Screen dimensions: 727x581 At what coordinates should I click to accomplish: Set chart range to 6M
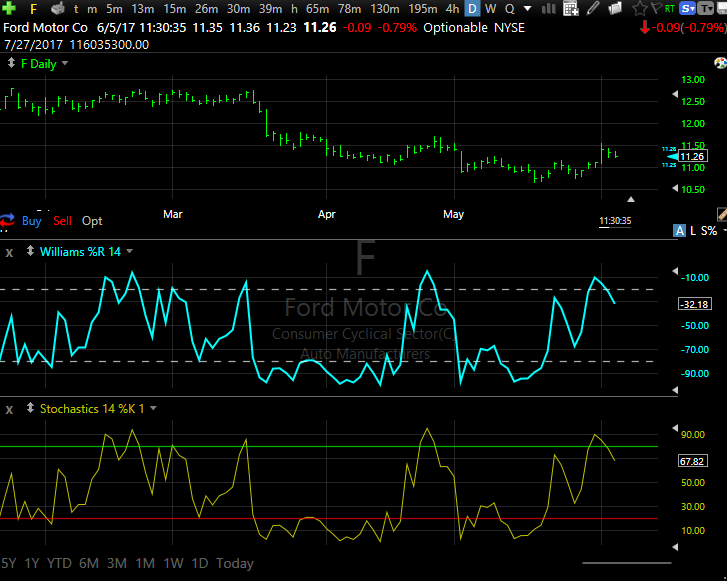(x=89, y=563)
